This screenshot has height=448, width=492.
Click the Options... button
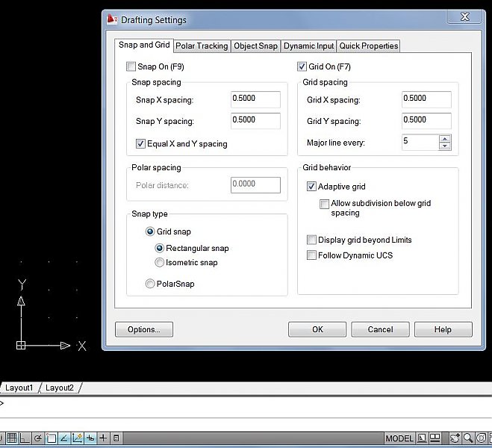143,329
